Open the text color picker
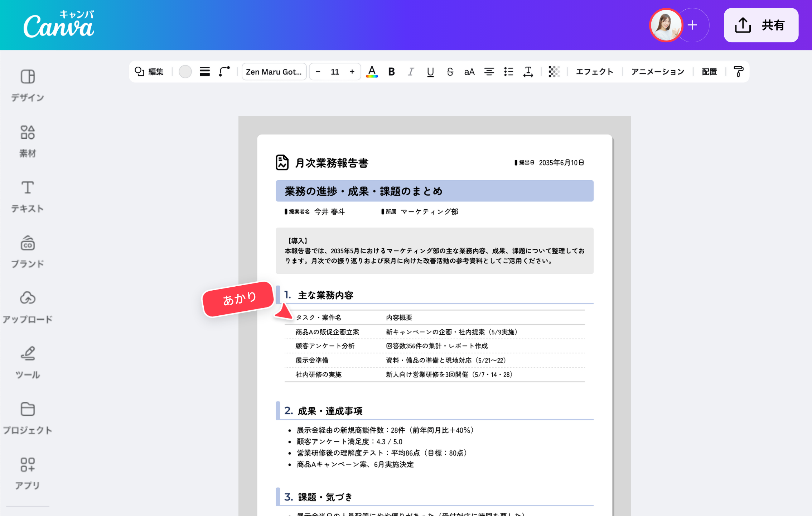Viewport: 812px width, 516px height. [x=372, y=72]
